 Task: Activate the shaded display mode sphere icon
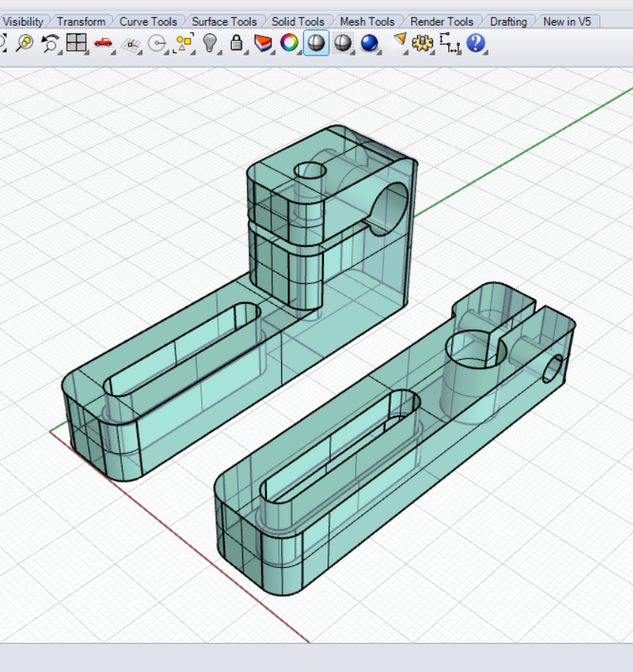(315, 43)
